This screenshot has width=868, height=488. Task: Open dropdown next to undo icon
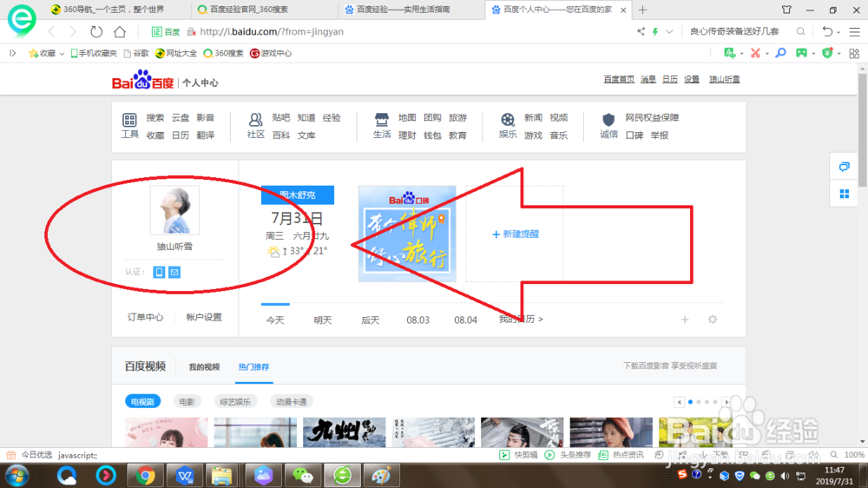(x=838, y=33)
